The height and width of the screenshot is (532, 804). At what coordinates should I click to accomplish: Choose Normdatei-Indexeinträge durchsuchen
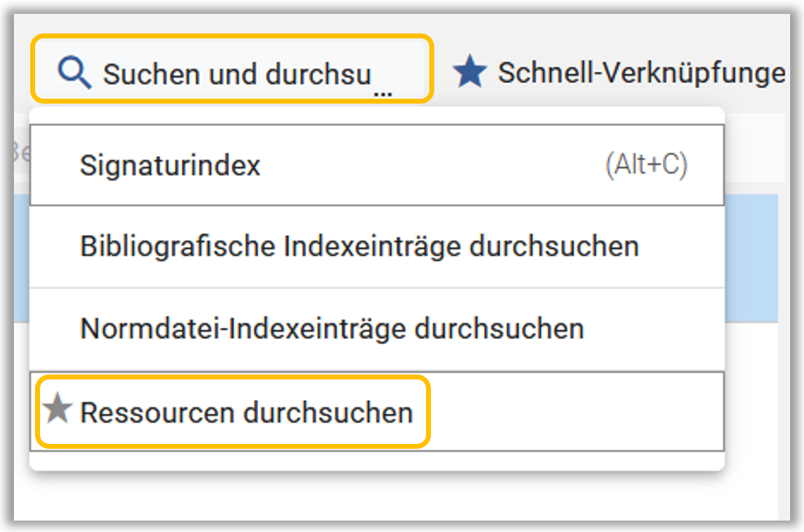coord(377,329)
